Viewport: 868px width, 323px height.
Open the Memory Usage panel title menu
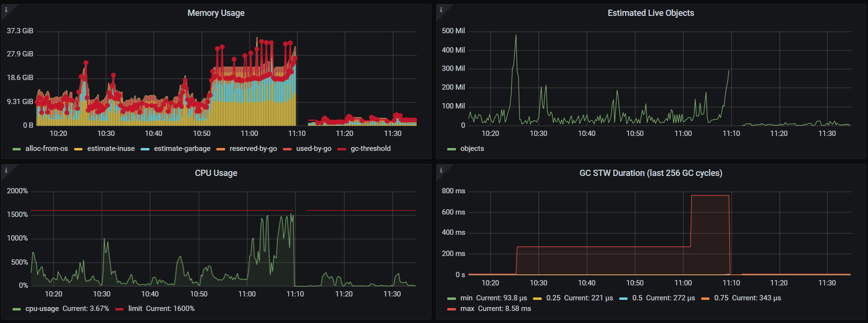coord(216,13)
